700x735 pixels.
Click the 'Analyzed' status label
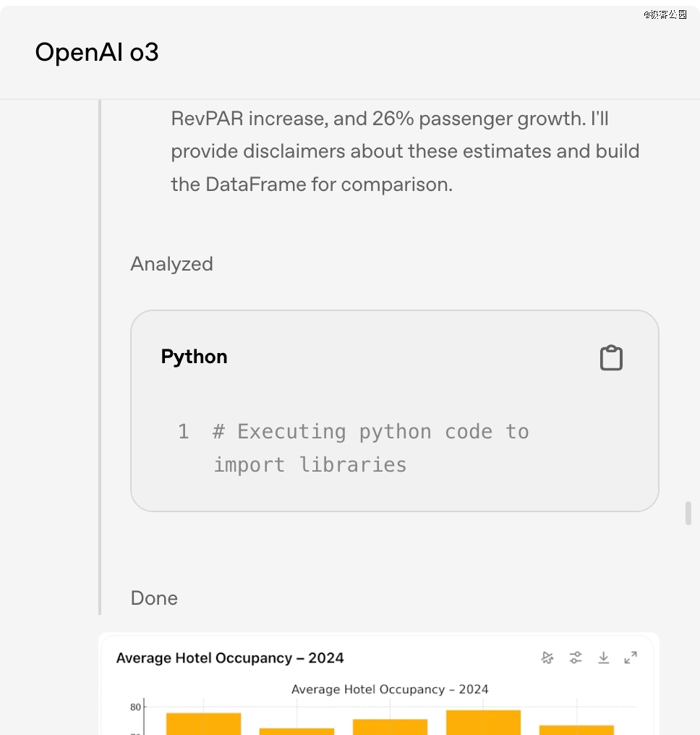point(171,264)
